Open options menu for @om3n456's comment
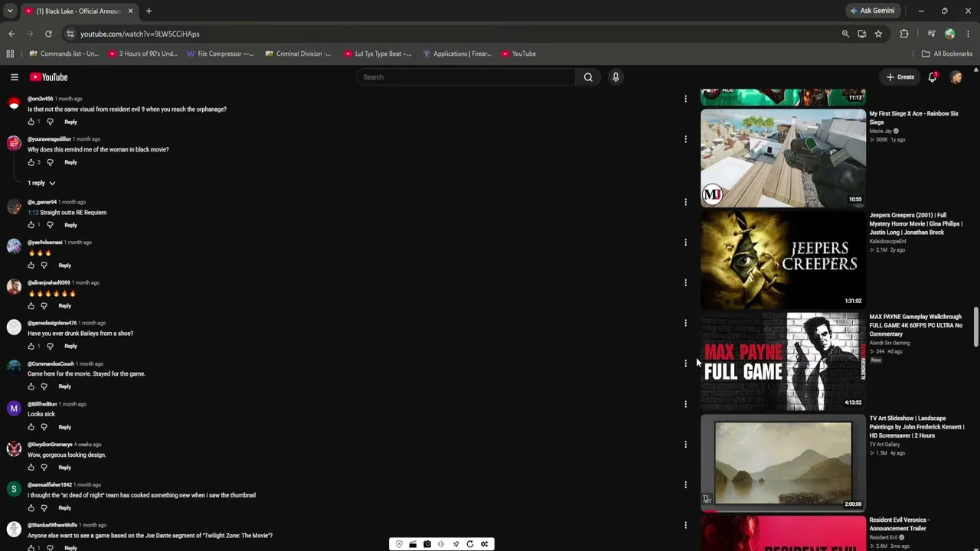This screenshot has height=551, width=980. pyautogui.click(x=685, y=99)
